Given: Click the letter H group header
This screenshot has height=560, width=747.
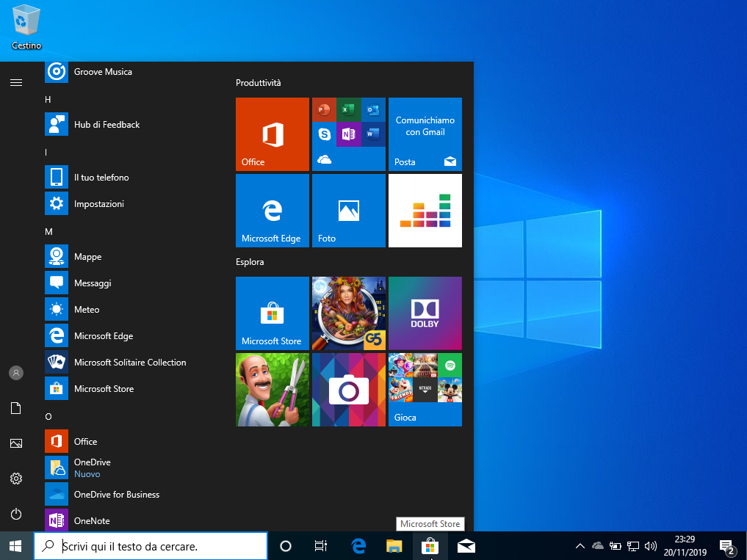Looking at the screenshot, I should point(48,100).
